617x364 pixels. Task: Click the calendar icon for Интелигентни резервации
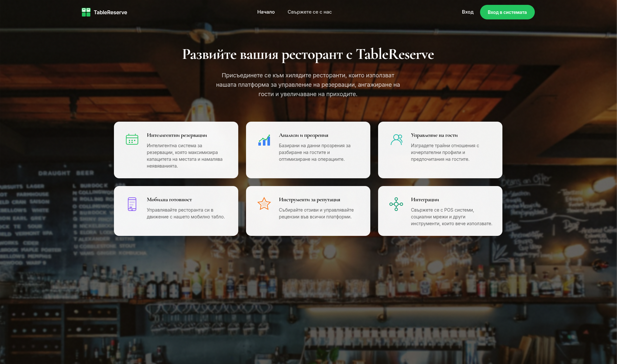(132, 139)
